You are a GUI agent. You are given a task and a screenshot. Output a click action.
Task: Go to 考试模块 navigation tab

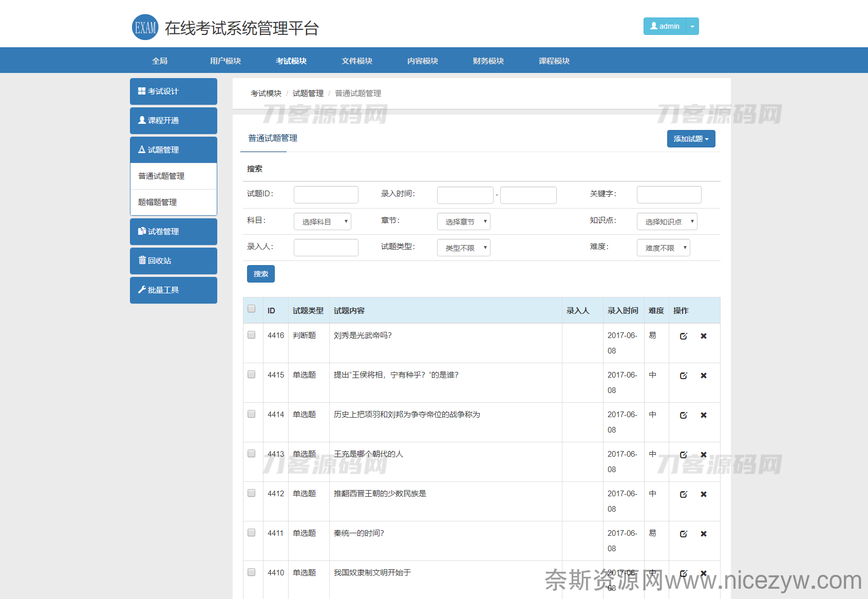click(291, 61)
